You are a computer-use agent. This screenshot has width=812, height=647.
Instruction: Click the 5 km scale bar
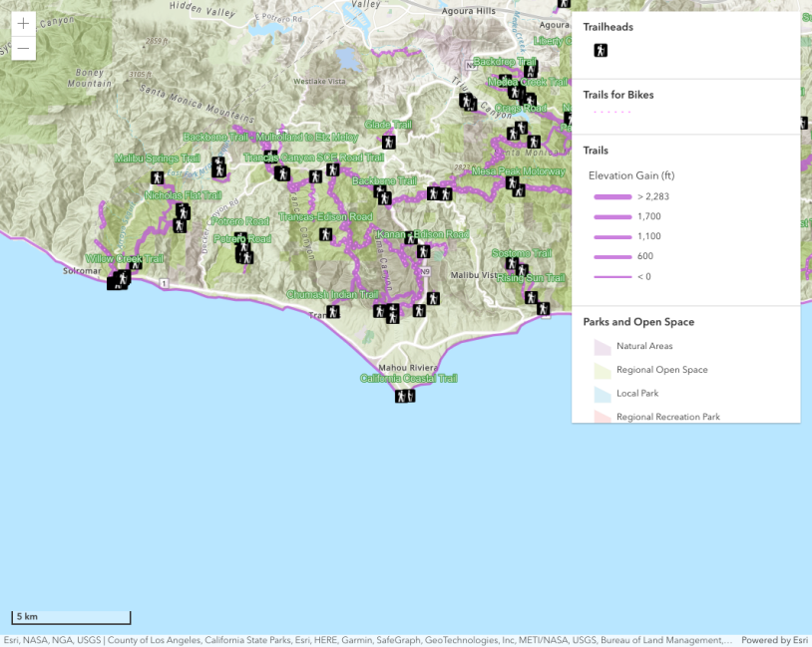[71, 616]
